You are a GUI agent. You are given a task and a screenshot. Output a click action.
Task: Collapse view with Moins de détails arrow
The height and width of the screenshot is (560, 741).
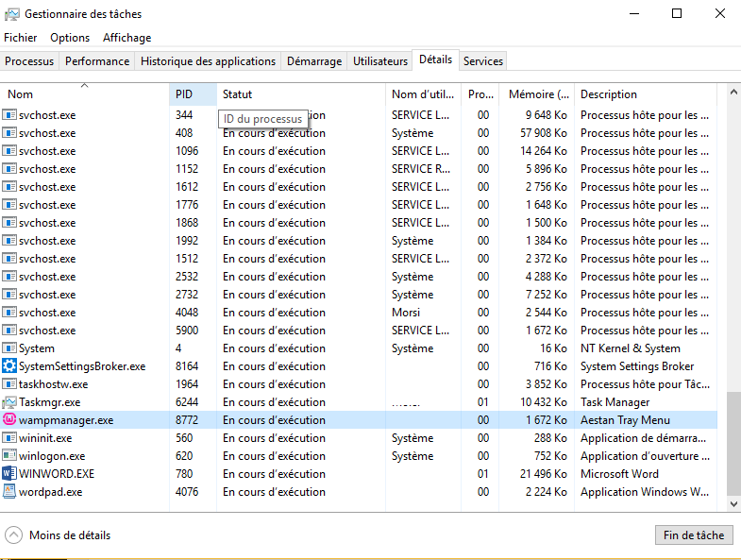[x=13, y=535]
